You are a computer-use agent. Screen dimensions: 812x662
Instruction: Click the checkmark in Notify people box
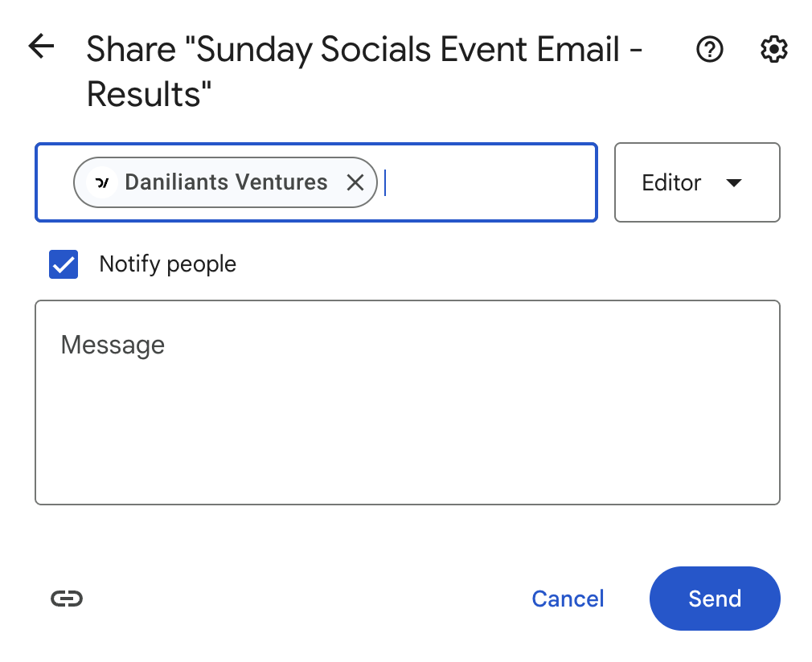pos(64,264)
